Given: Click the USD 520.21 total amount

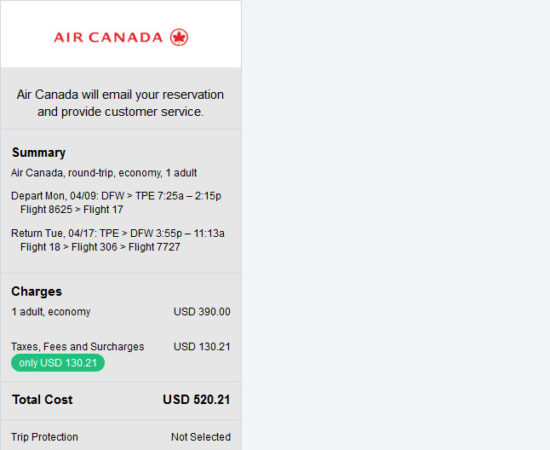Looking at the screenshot, I should [x=196, y=399].
